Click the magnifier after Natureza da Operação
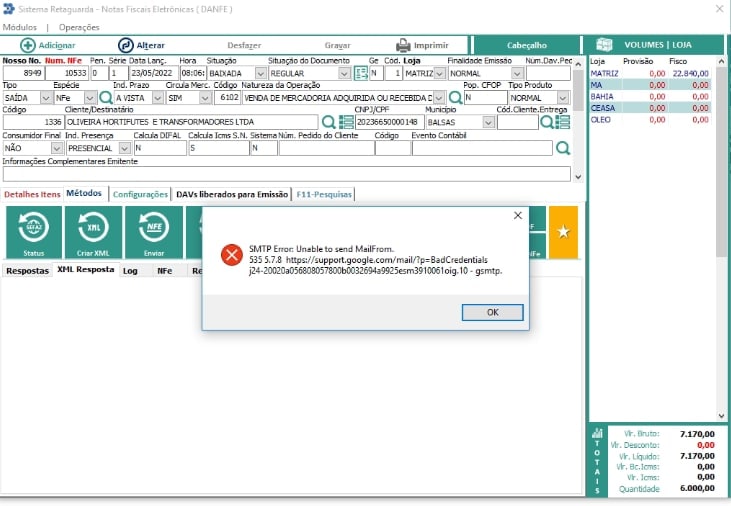731x506 pixels. click(x=455, y=97)
